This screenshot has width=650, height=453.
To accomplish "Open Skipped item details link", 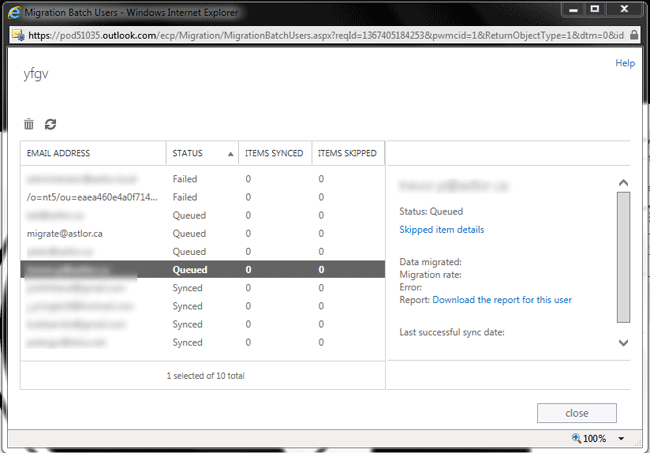I will tap(441, 230).
